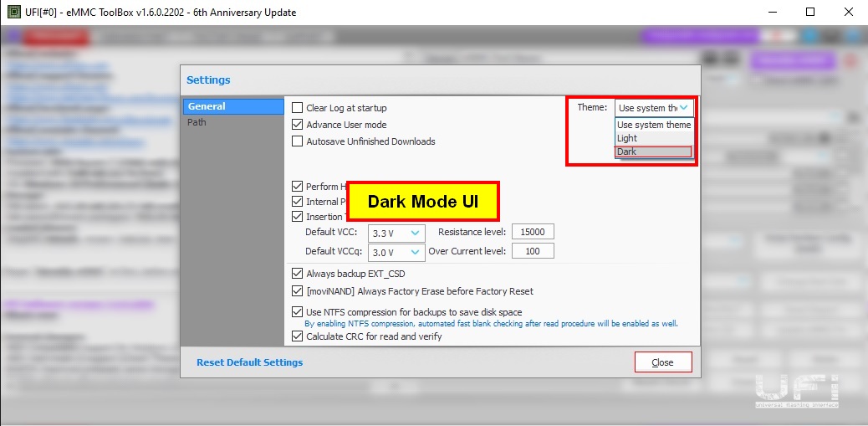Screen dimensions: 868x426
Task: Switch to Path settings tab
Action: [233, 122]
